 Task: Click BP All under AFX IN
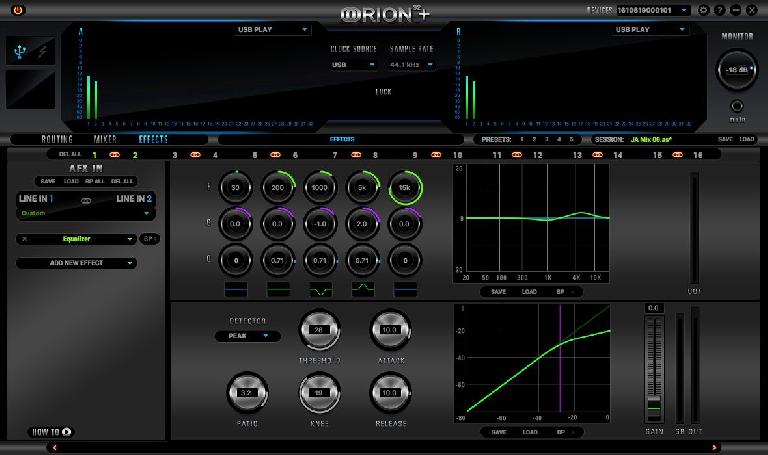click(x=95, y=181)
